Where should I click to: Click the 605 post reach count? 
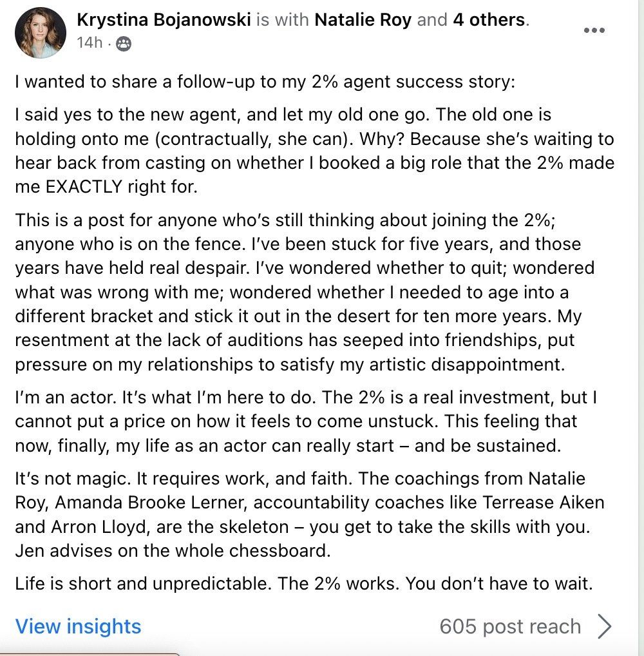[510, 627]
